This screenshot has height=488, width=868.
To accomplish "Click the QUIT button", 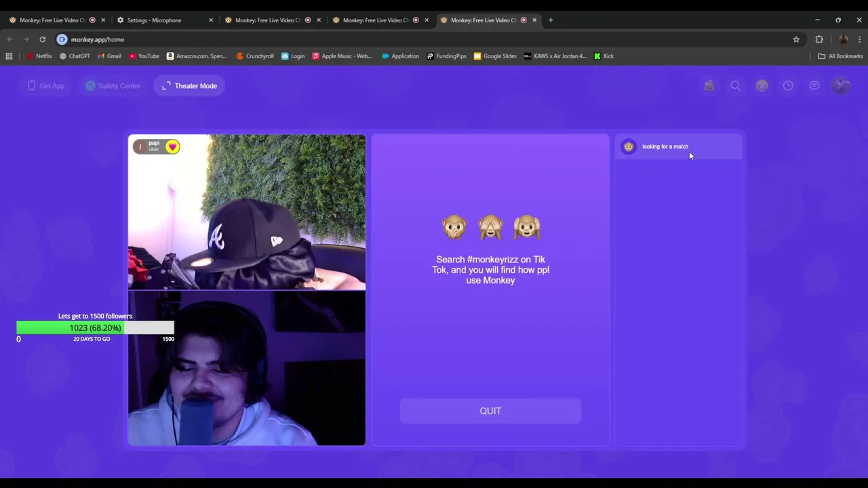I will coord(490,411).
